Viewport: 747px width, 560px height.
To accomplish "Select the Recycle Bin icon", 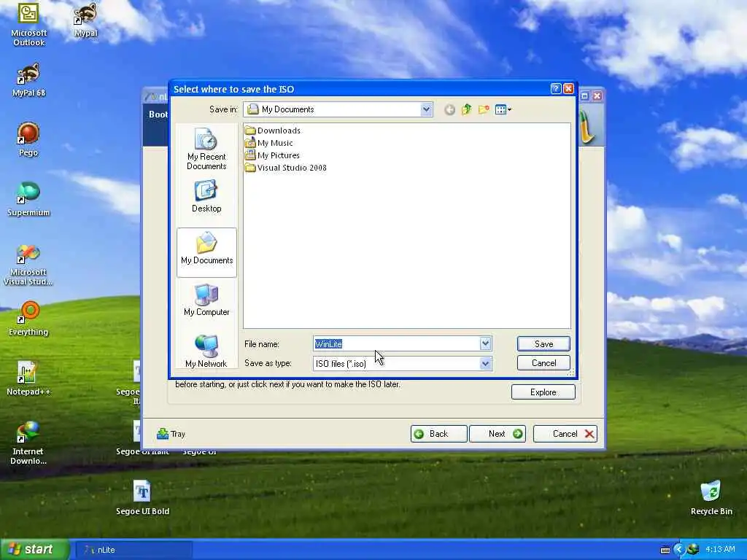I will pyautogui.click(x=711, y=498).
